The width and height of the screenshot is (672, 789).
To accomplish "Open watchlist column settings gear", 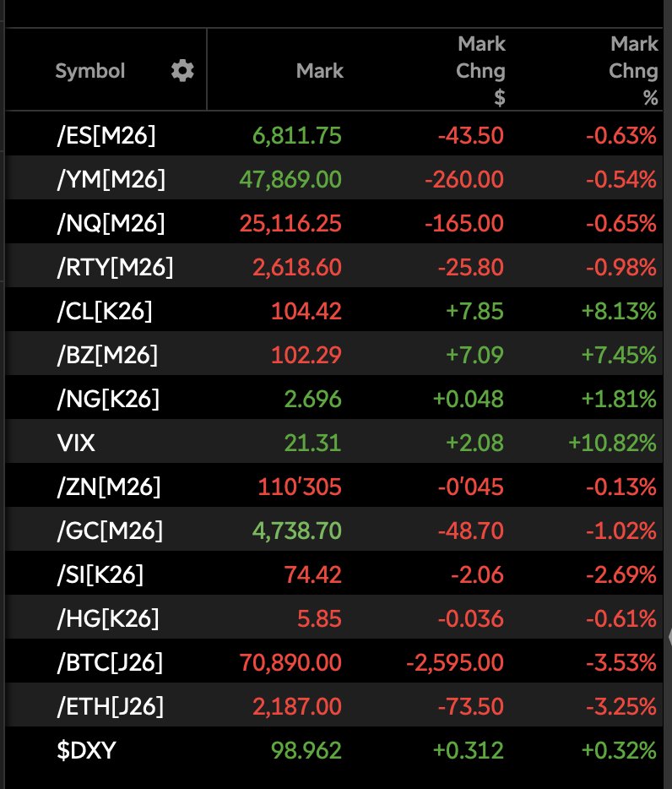I will 182,71.
